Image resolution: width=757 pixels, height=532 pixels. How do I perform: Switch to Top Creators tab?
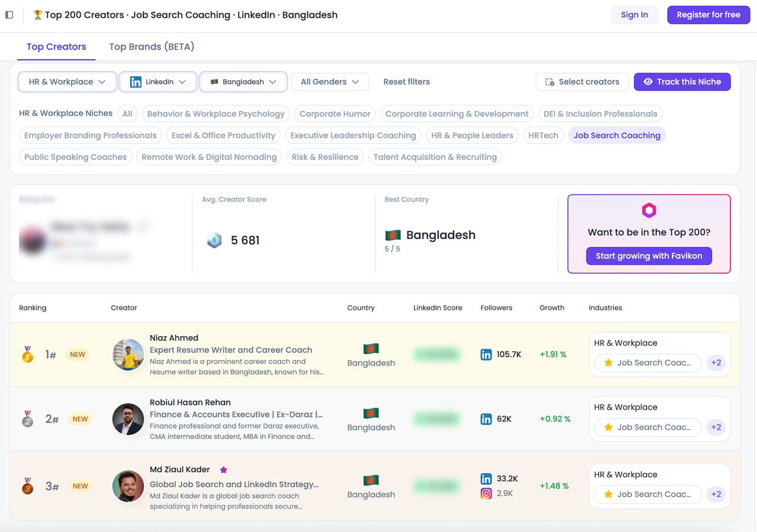coord(56,47)
